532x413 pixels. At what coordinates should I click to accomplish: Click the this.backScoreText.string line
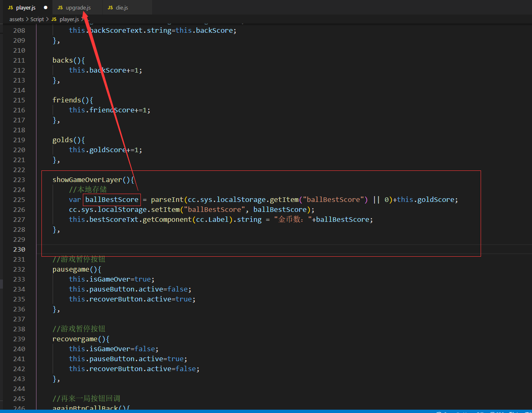(x=153, y=30)
